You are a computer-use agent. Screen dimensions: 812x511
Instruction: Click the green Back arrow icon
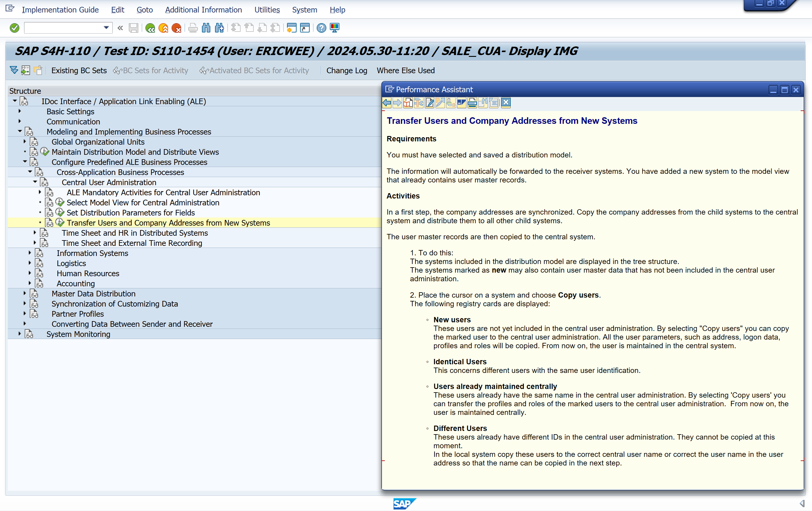click(x=150, y=28)
